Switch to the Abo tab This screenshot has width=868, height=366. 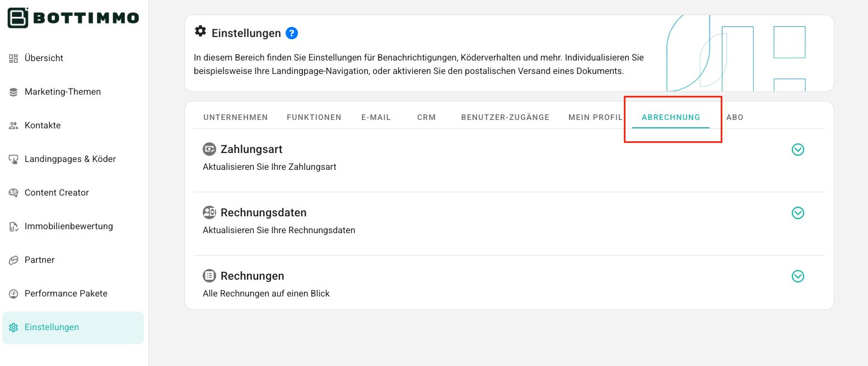735,117
